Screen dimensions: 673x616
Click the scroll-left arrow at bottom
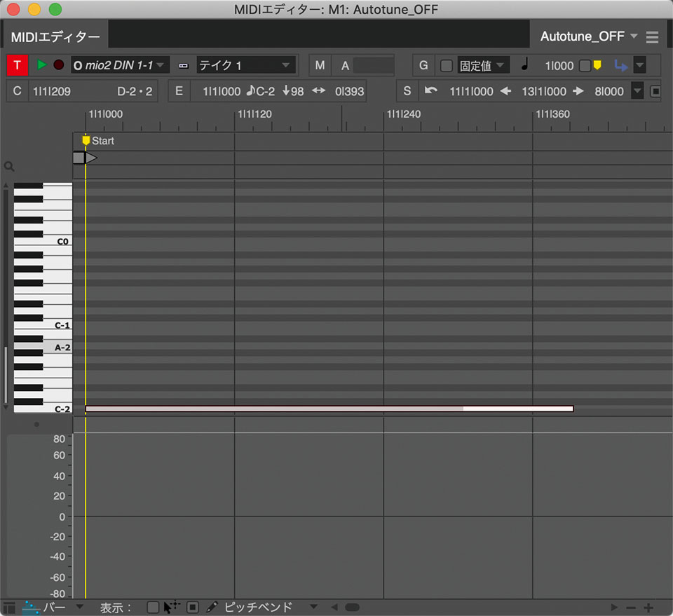click(334, 607)
